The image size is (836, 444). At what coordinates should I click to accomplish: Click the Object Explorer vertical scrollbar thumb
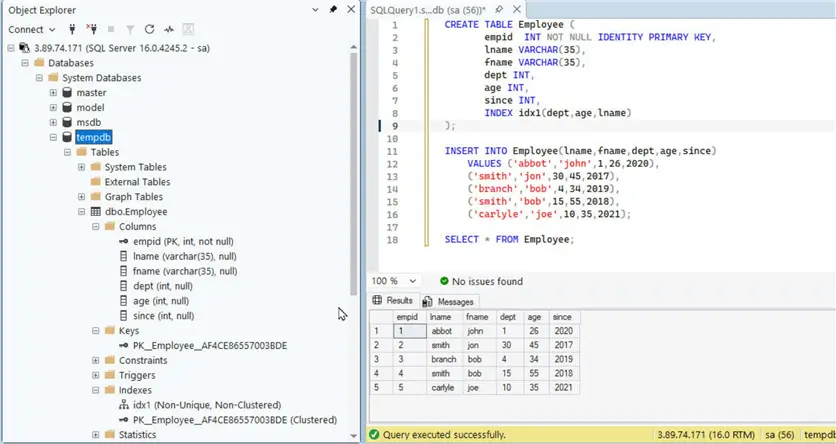pyautogui.click(x=353, y=173)
